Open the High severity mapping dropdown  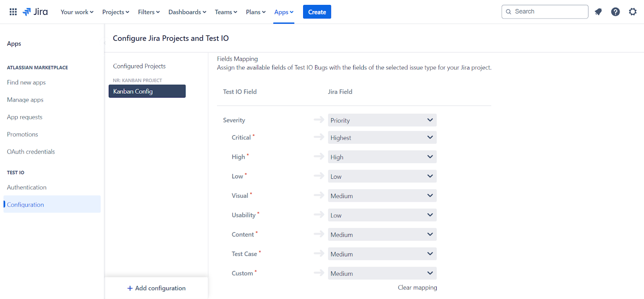pos(382,157)
